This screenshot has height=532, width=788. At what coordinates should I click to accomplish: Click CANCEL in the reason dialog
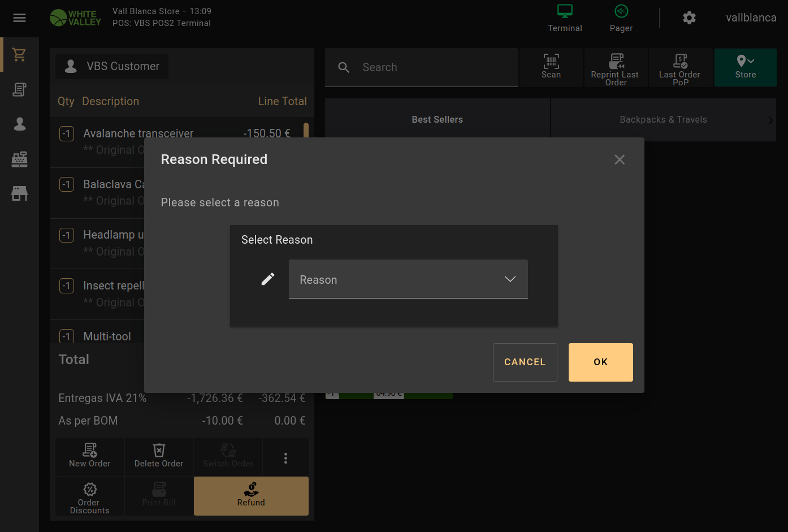(x=525, y=362)
